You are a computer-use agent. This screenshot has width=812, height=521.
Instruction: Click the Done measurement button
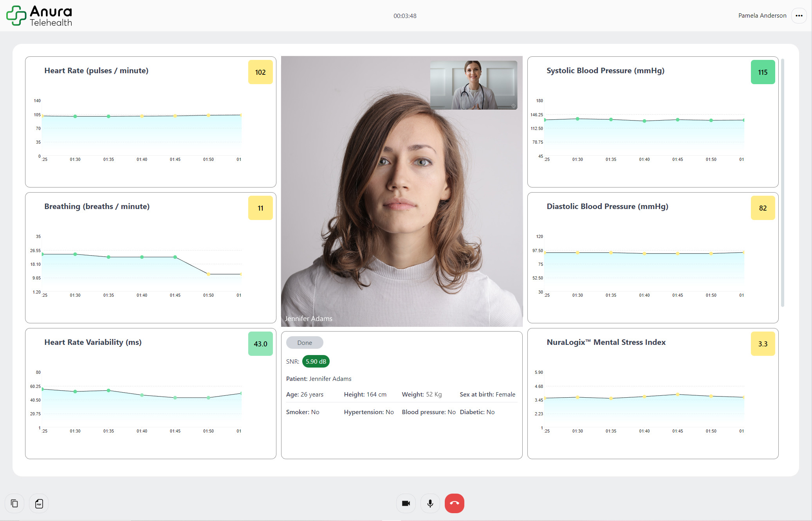[305, 342]
